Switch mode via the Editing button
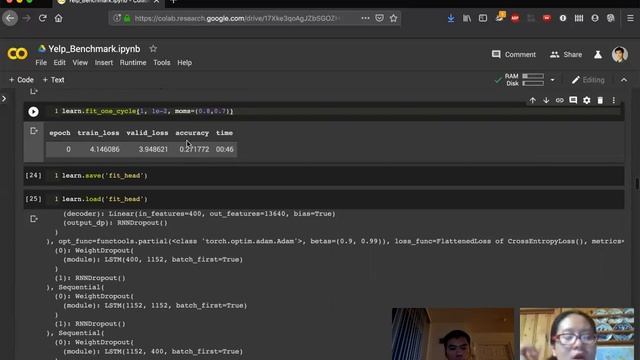 click(588, 80)
